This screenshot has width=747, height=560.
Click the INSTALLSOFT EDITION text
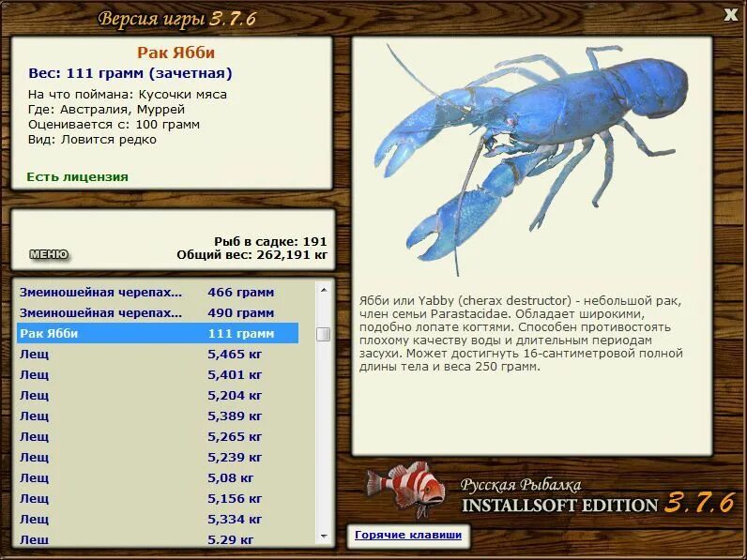tap(559, 506)
